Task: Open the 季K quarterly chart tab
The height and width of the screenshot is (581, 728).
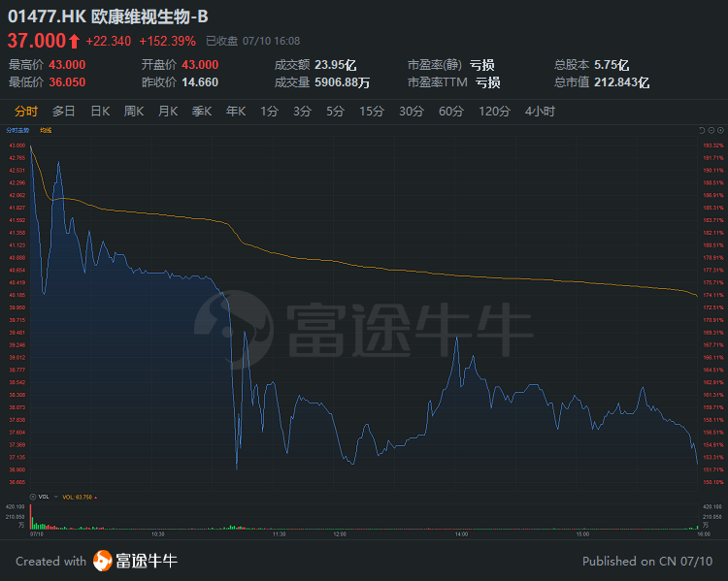Action: [x=202, y=112]
